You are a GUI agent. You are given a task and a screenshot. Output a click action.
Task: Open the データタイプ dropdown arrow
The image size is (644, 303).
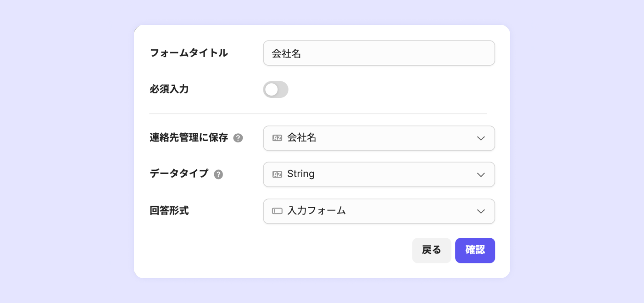point(481,175)
